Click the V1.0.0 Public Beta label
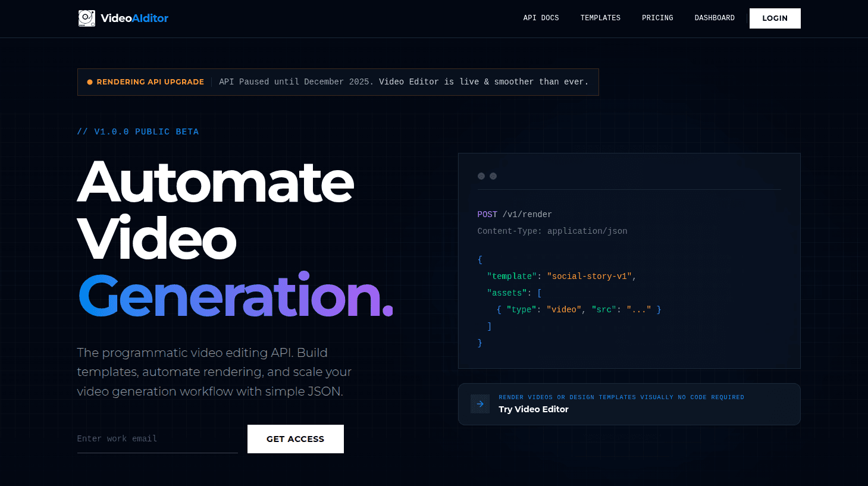The width and height of the screenshot is (868, 486). [x=138, y=131]
